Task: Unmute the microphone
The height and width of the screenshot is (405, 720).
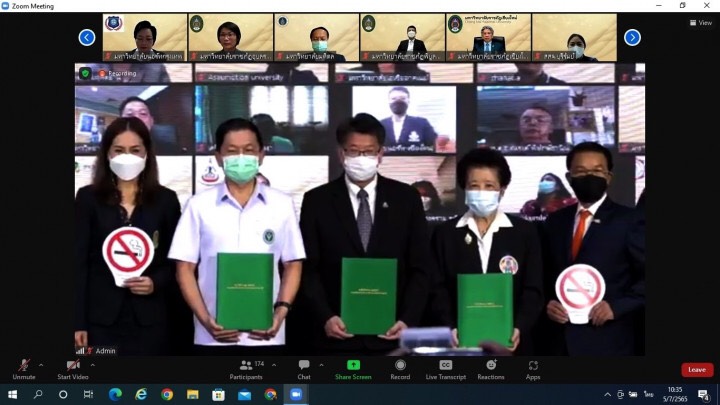Action: [24, 368]
